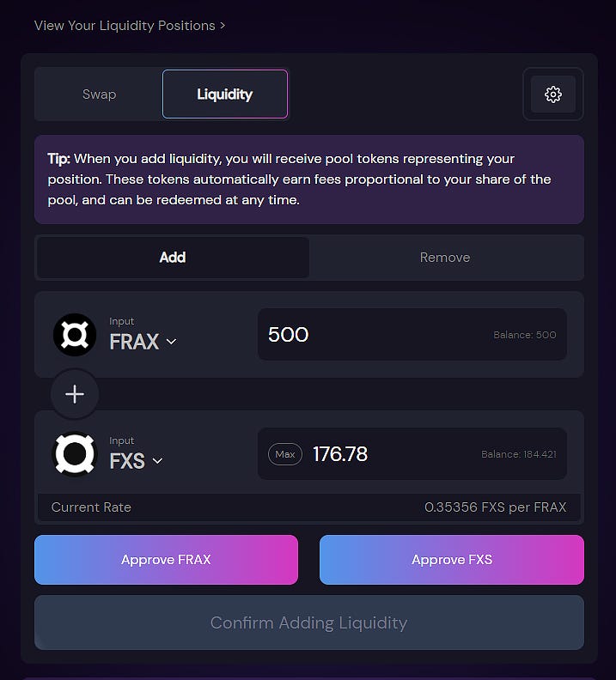Screen dimensions: 616x680
Task: Click the Approve FXS button
Action: 452,560
